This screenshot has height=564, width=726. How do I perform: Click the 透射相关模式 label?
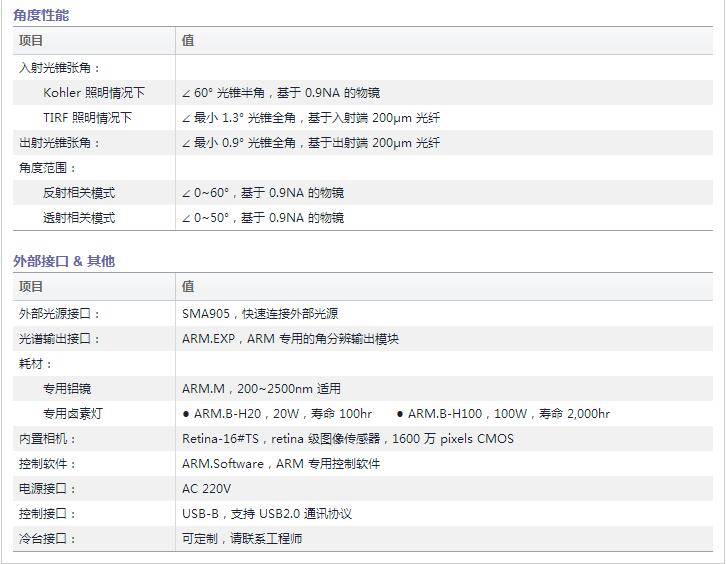79,218
